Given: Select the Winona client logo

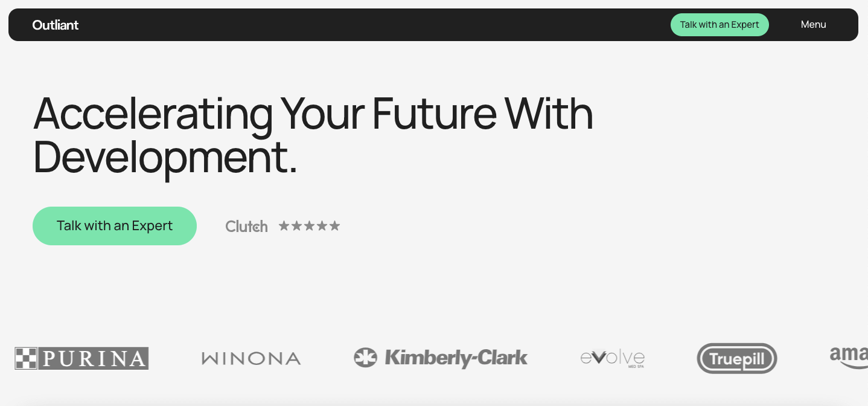Looking at the screenshot, I should (x=251, y=359).
